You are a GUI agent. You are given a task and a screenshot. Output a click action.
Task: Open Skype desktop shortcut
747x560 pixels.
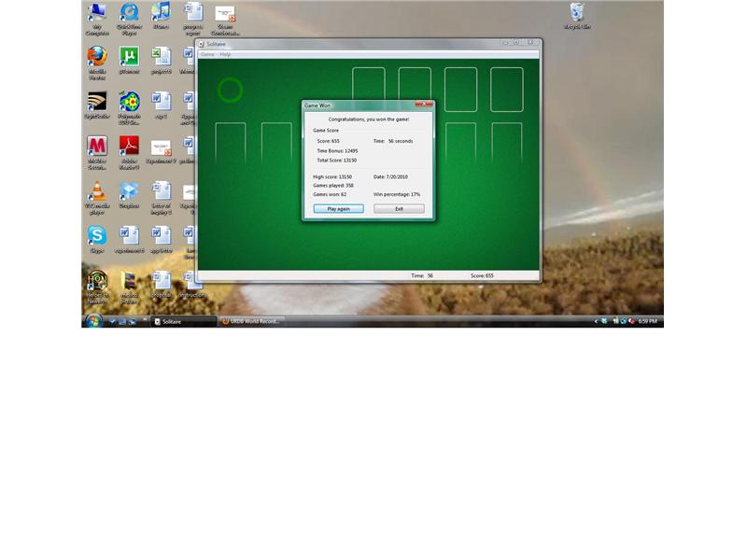click(x=97, y=239)
